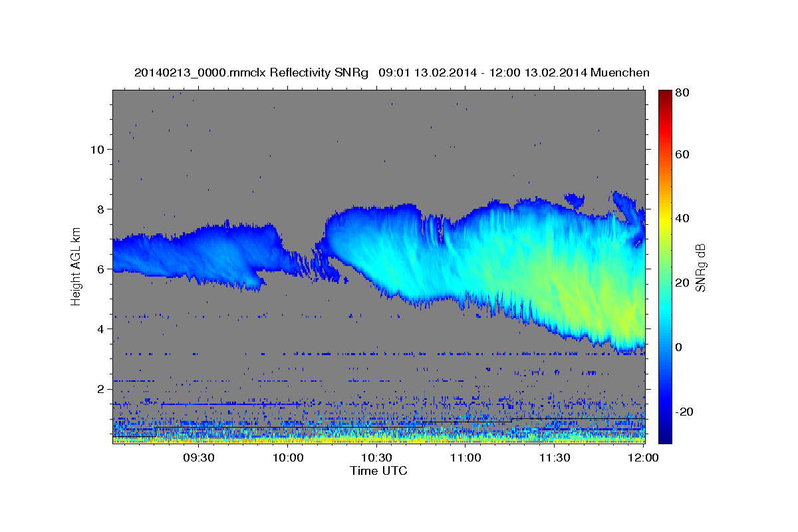Click the 11:30 time tick label

point(554,458)
